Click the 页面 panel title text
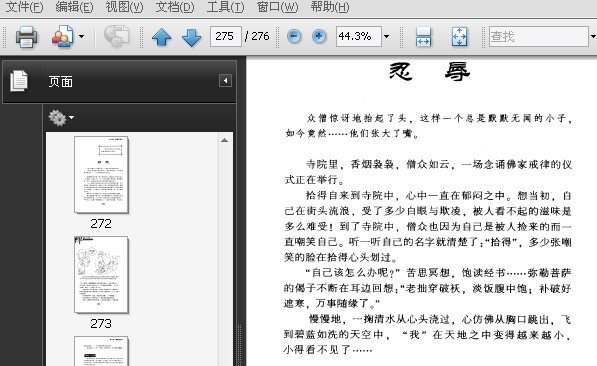The image size is (597, 366). coord(60,81)
